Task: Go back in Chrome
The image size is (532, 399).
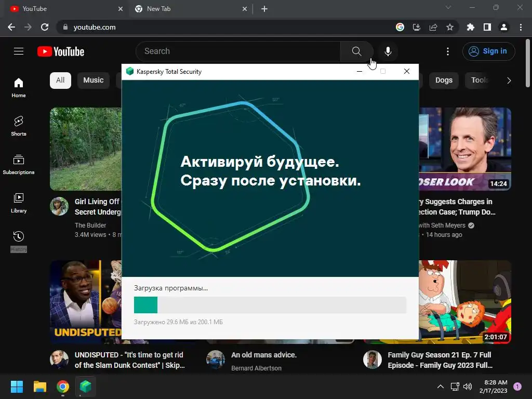Action: point(11,27)
